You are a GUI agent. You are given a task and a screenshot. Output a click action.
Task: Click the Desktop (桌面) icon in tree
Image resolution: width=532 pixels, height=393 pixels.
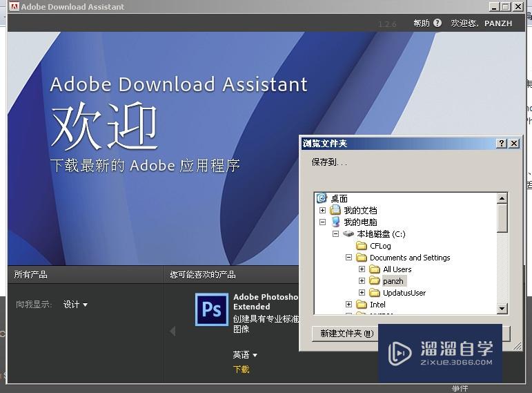322,198
